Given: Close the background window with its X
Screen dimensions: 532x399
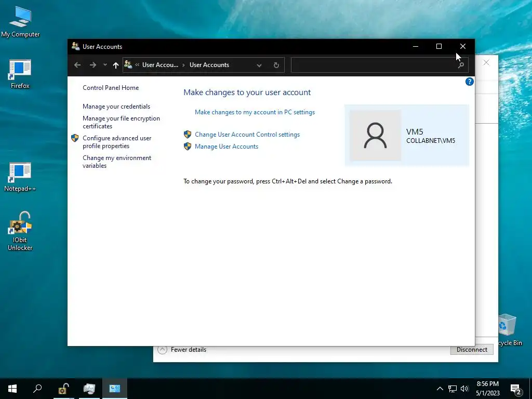Looking at the screenshot, I should [x=486, y=62].
